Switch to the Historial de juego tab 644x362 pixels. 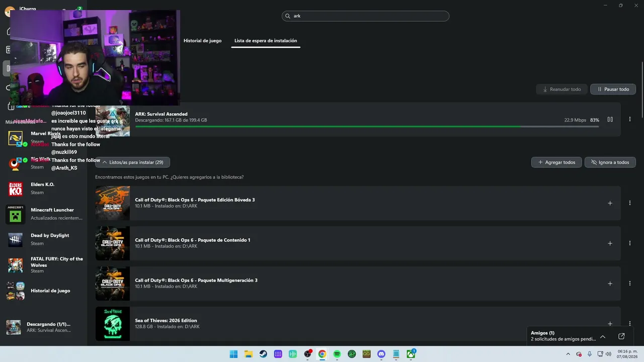pyautogui.click(x=202, y=41)
